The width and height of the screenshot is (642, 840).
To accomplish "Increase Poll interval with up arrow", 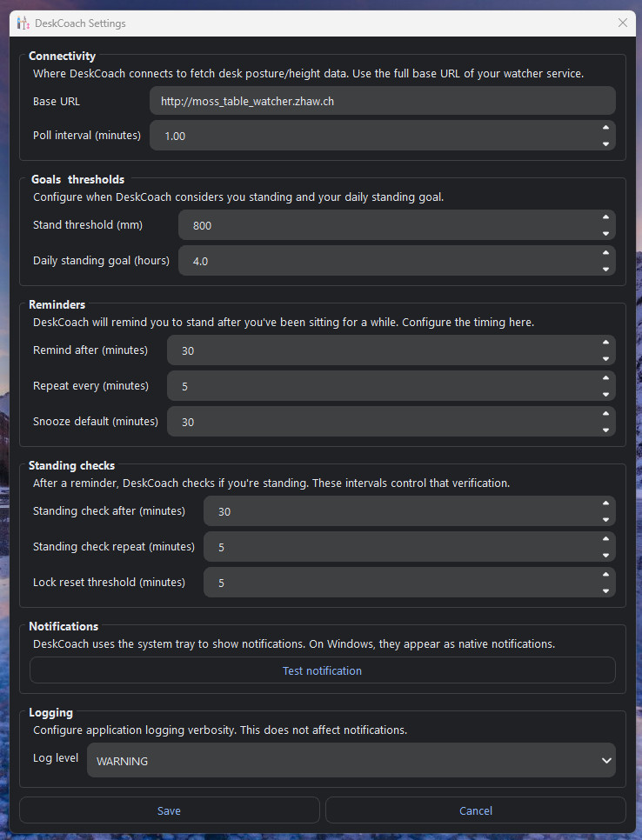I will 605,128.
